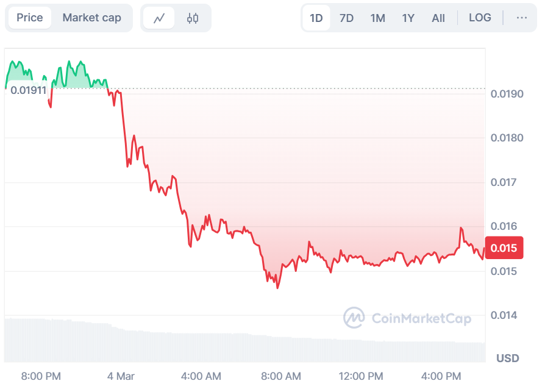Click the 8:00 AM time axis marker
The image size is (542, 392).
(x=280, y=376)
